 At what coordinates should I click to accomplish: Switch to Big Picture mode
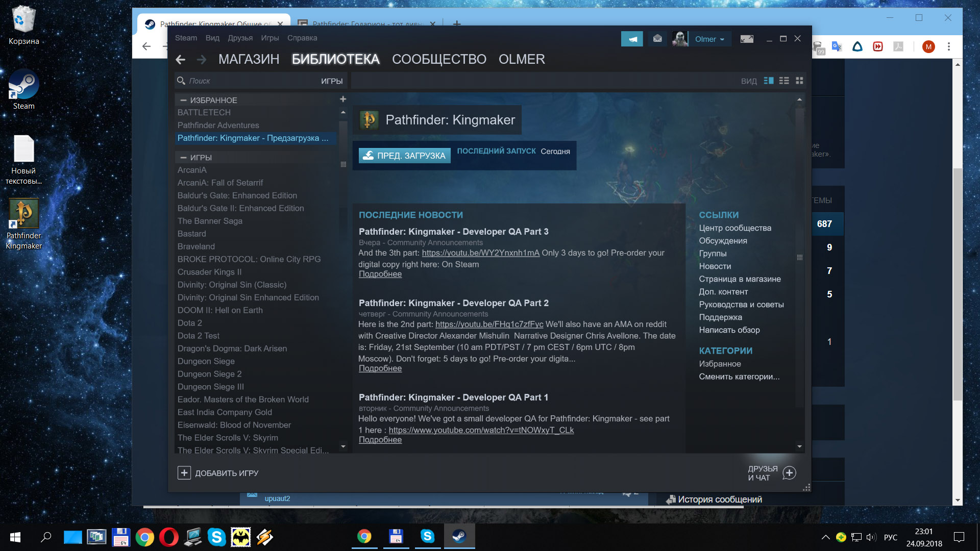pos(747,39)
